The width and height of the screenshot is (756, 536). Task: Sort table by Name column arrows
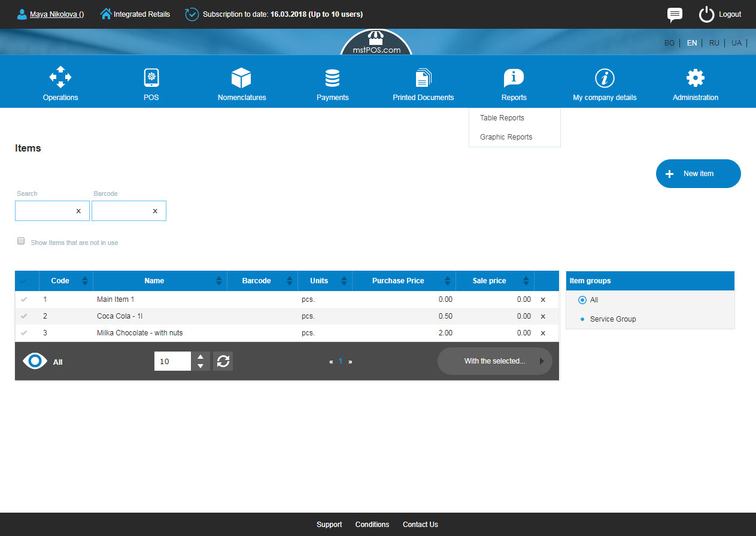(218, 281)
